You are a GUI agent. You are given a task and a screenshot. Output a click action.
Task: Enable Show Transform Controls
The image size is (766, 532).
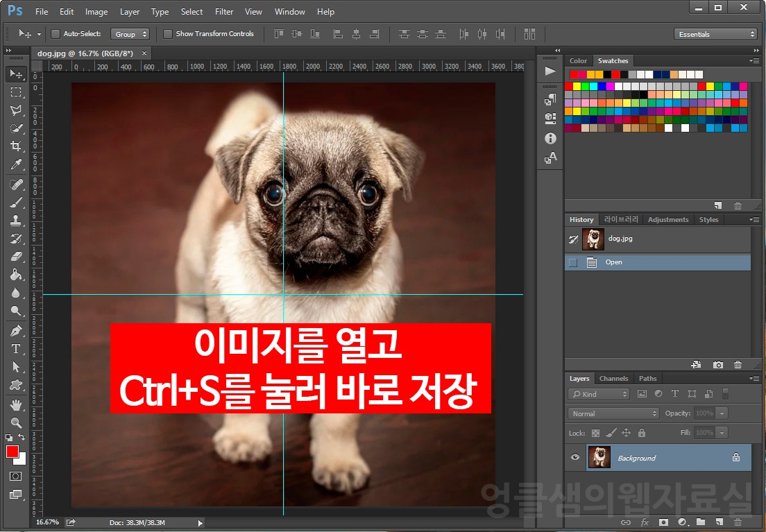(167, 33)
